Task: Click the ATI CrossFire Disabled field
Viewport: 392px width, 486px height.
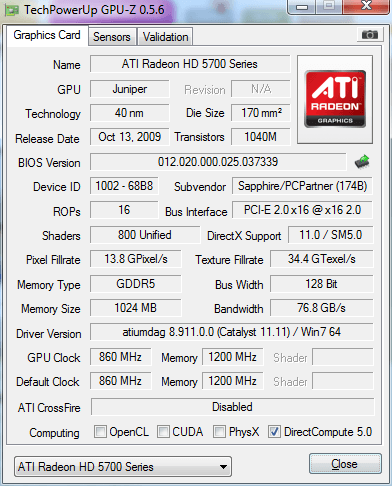Action: [x=232, y=407]
